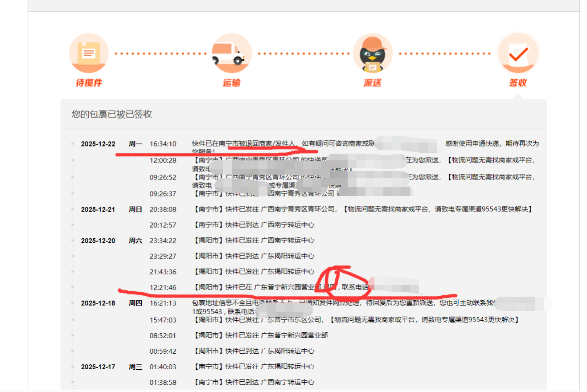Select the 运输 step label

[231, 83]
